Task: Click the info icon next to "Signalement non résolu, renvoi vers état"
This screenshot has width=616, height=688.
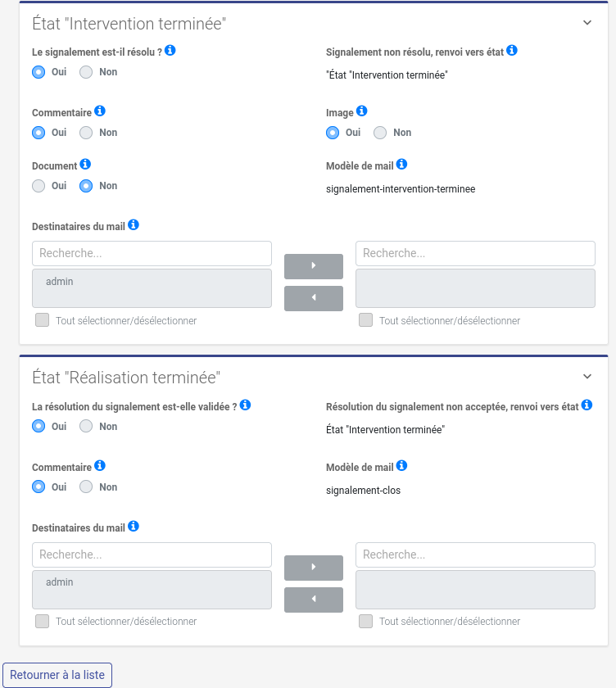Action: [x=512, y=50]
